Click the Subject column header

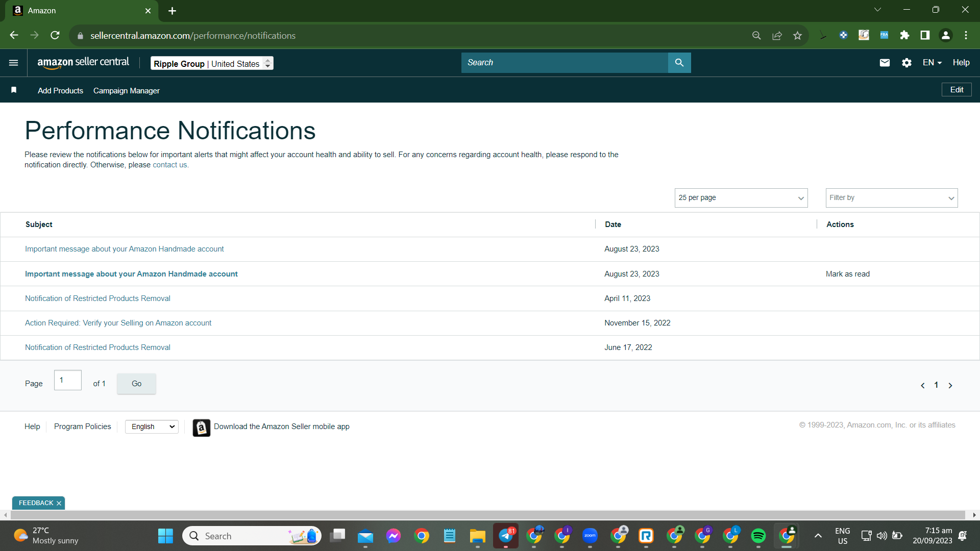pyautogui.click(x=39, y=224)
